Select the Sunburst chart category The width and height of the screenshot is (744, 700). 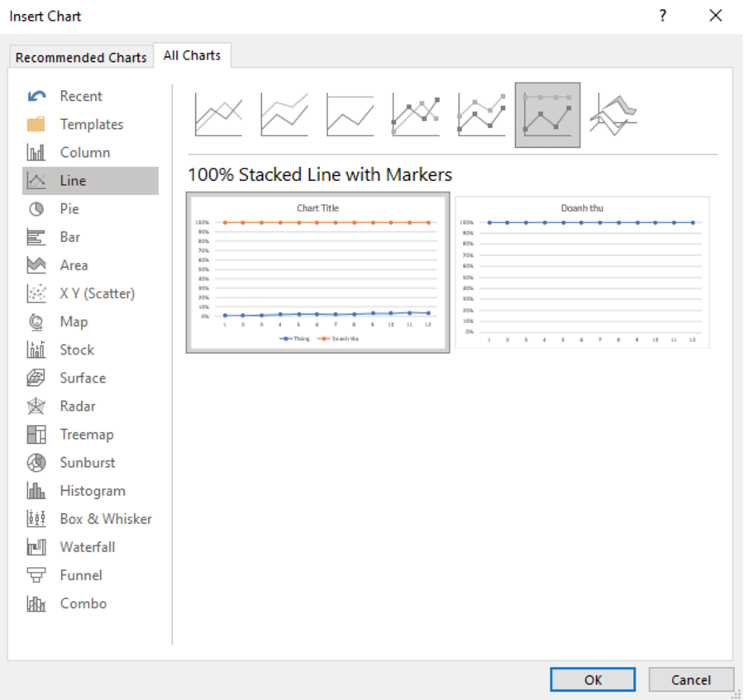click(x=91, y=463)
